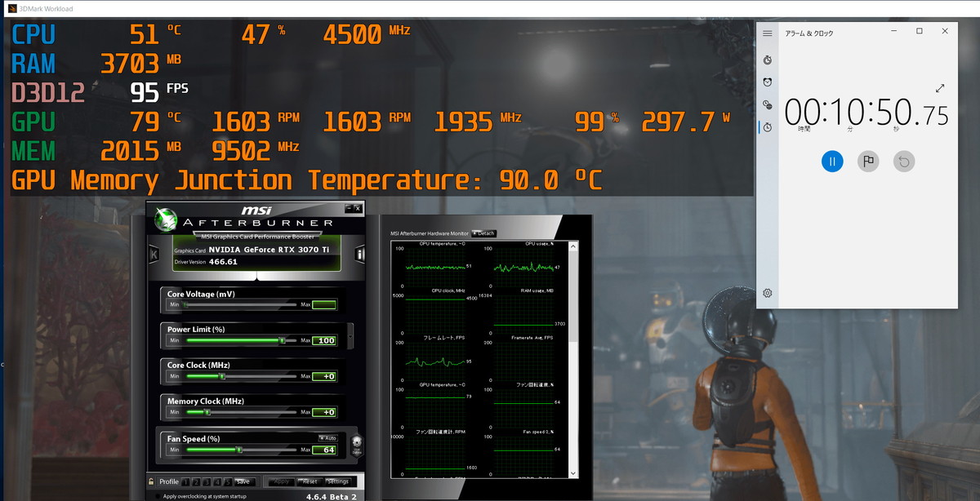Click the CPU usage graph in monitor

(523, 266)
